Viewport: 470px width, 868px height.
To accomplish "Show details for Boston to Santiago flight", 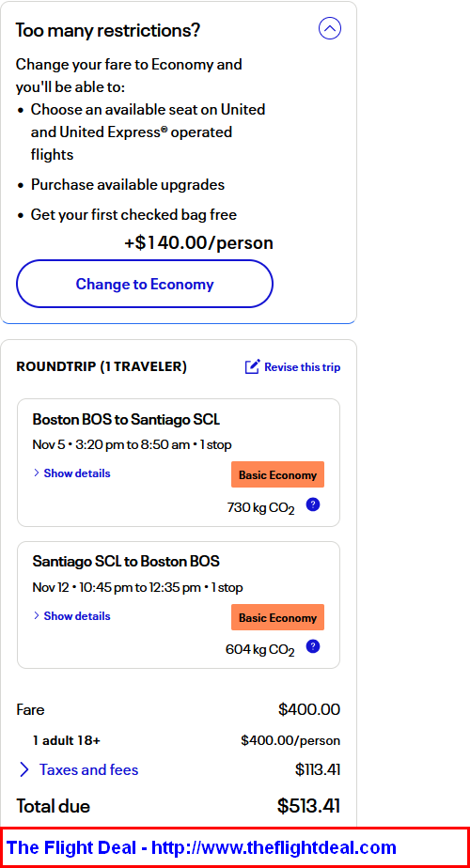I will click(x=72, y=473).
